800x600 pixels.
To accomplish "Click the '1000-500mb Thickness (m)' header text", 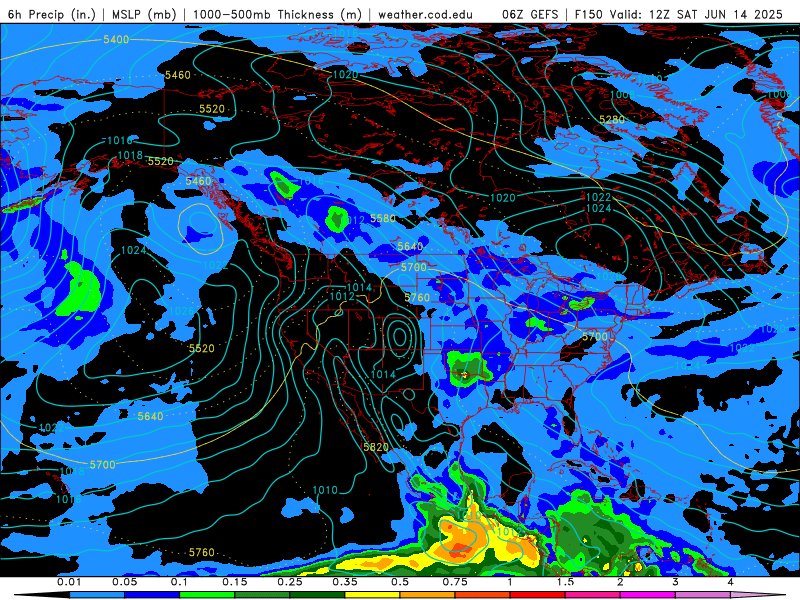I will [277, 14].
